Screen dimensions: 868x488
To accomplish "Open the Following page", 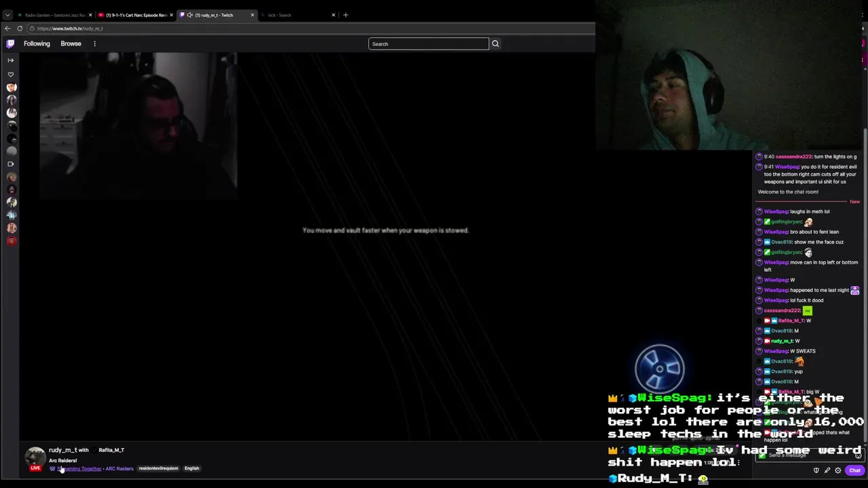I will coord(37,43).
